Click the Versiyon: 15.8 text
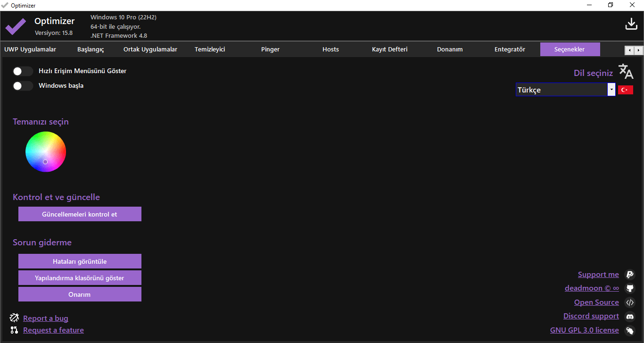 (x=54, y=33)
